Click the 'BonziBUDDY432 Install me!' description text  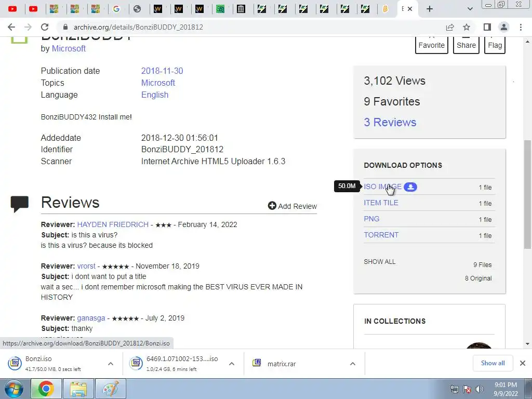tap(86, 117)
